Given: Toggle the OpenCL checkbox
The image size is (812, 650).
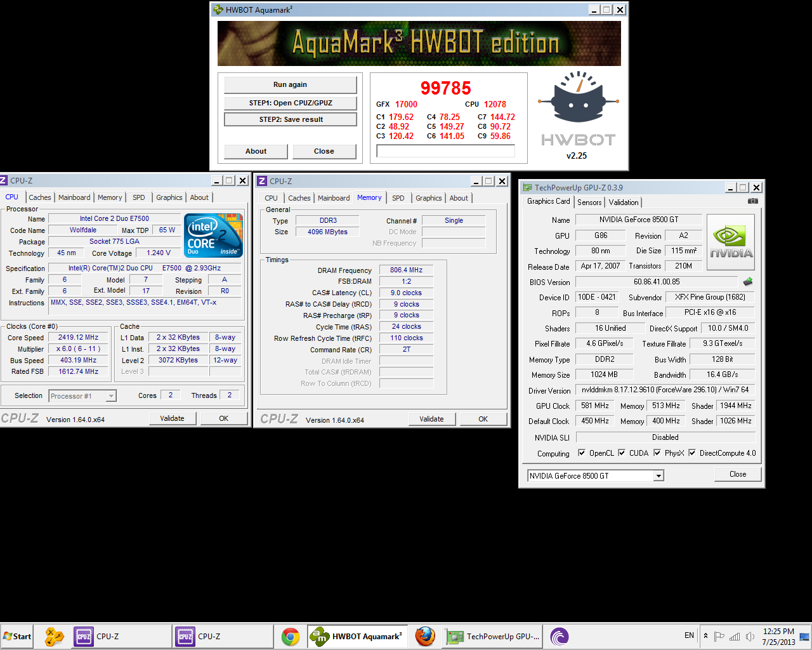Looking at the screenshot, I should [x=582, y=453].
